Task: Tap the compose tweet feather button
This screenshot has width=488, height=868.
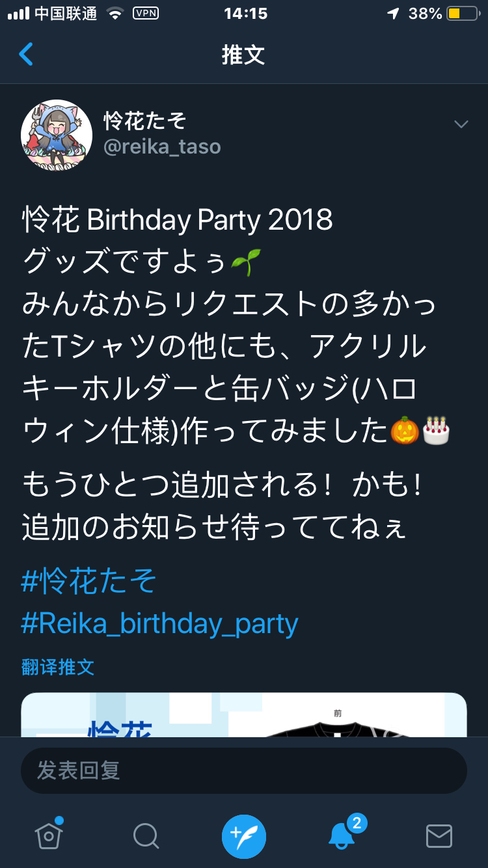Action: coord(244,836)
